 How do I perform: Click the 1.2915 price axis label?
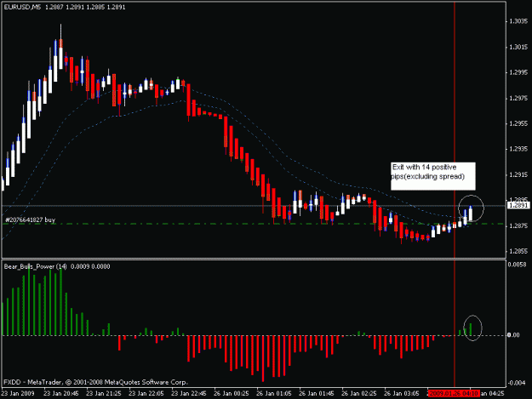click(518, 175)
